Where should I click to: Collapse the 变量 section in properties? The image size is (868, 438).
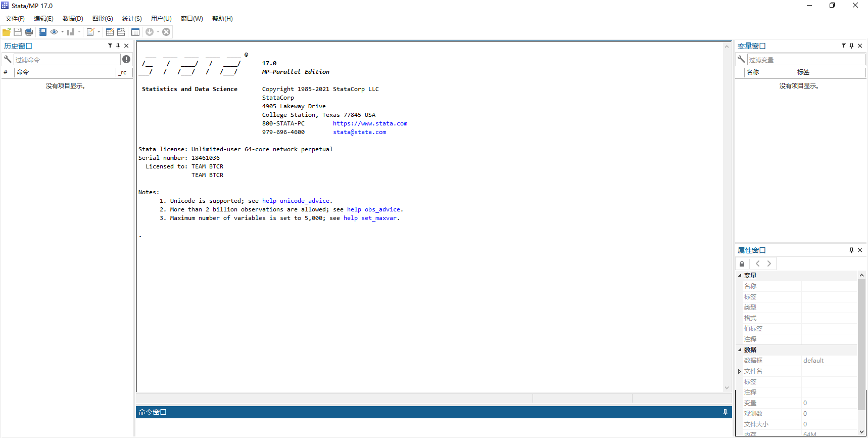(740, 276)
